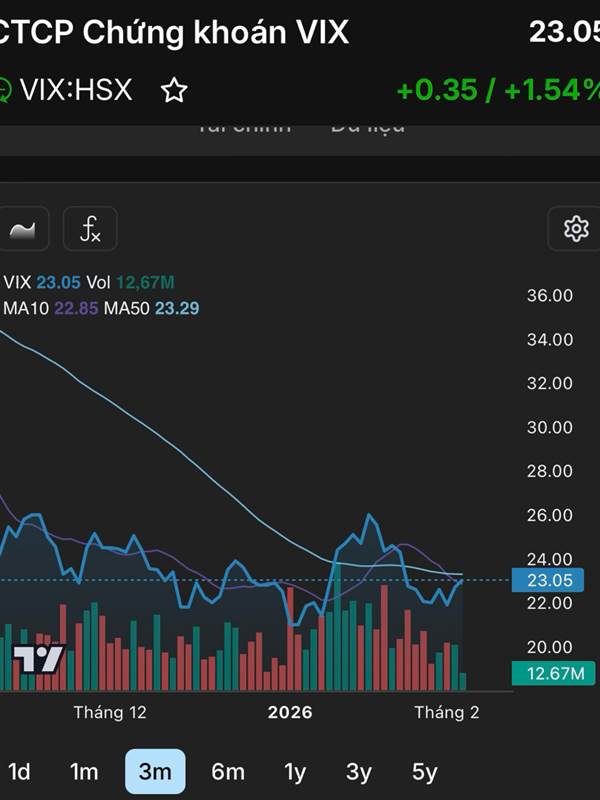Viewport: 600px width, 800px height.
Task: Click the MA10 22.85 indicator label
Action: pyautogui.click(x=51, y=308)
